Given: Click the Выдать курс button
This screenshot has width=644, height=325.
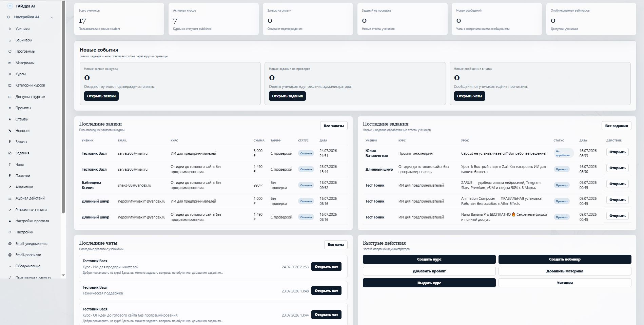Looking at the screenshot, I should pyautogui.click(x=429, y=283).
